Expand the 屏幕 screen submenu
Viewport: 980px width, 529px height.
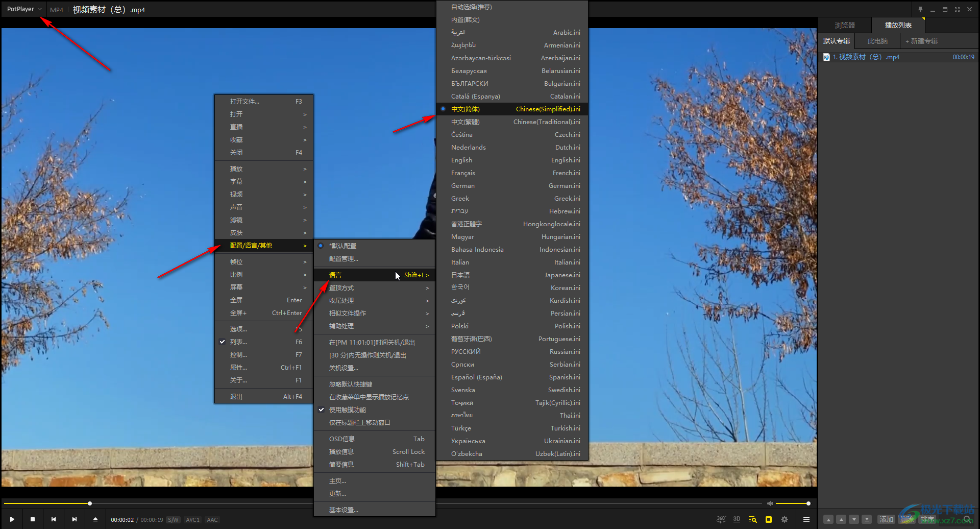pos(264,287)
